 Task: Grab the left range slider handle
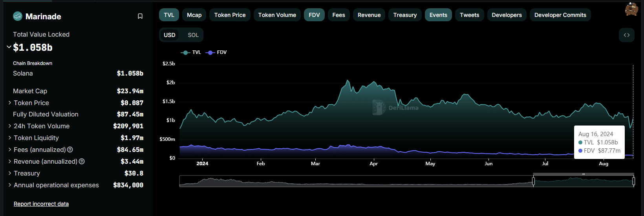point(533,181)
